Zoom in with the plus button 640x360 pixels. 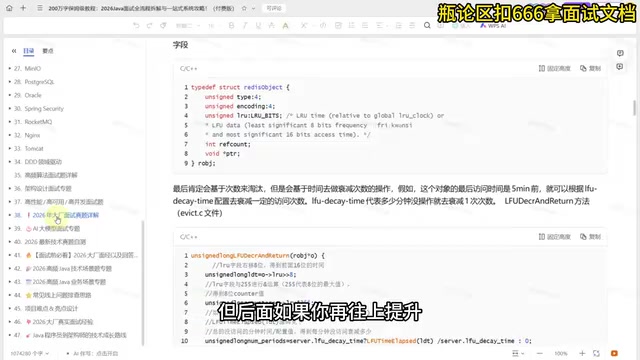[582, 353]
